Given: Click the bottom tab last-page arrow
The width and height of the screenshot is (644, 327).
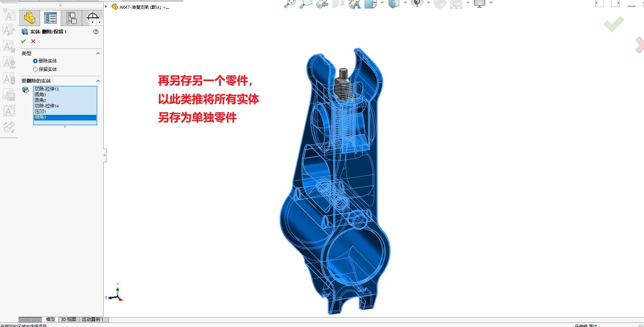Looking at the screenshot, I should [39, 320].
